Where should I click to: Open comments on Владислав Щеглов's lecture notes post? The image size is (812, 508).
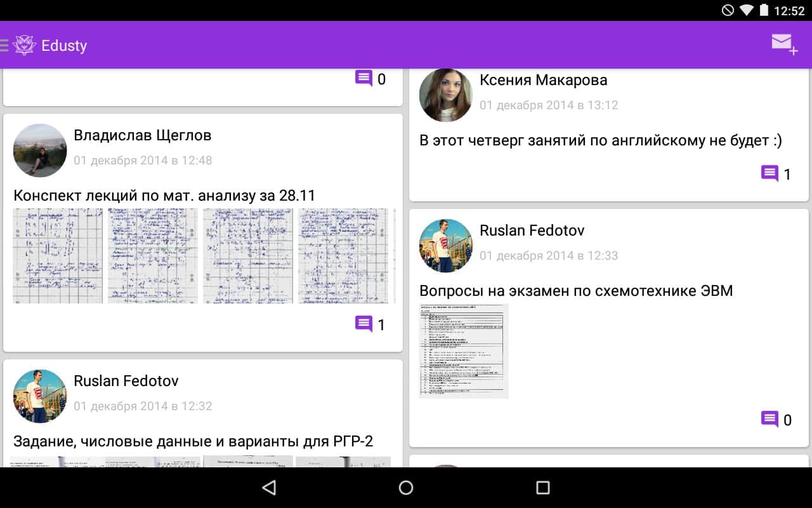coord(370,324)
